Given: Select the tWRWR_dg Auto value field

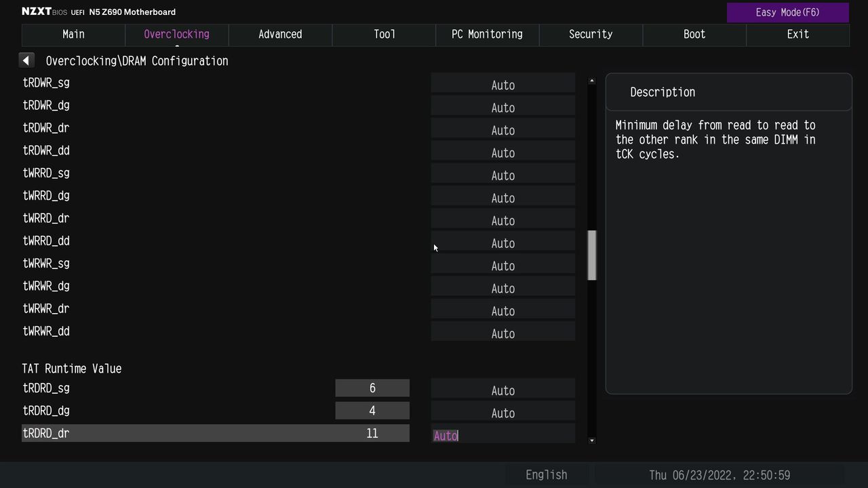Looking at the screenshot, I should click(x=503, y=287).
